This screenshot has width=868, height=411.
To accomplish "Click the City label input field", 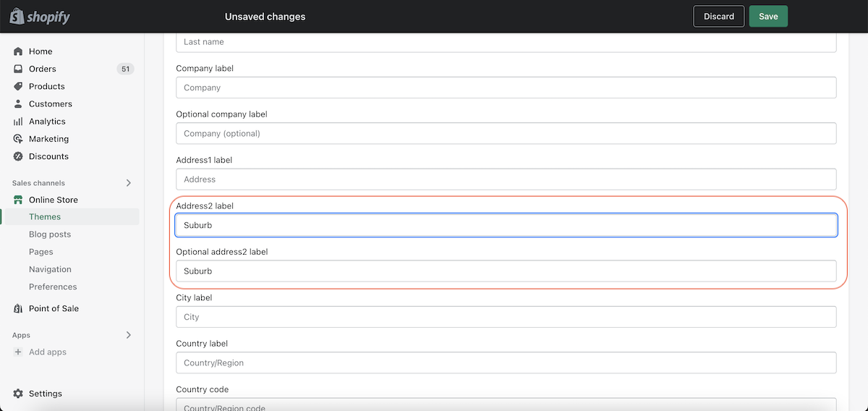I will (506, 317).
